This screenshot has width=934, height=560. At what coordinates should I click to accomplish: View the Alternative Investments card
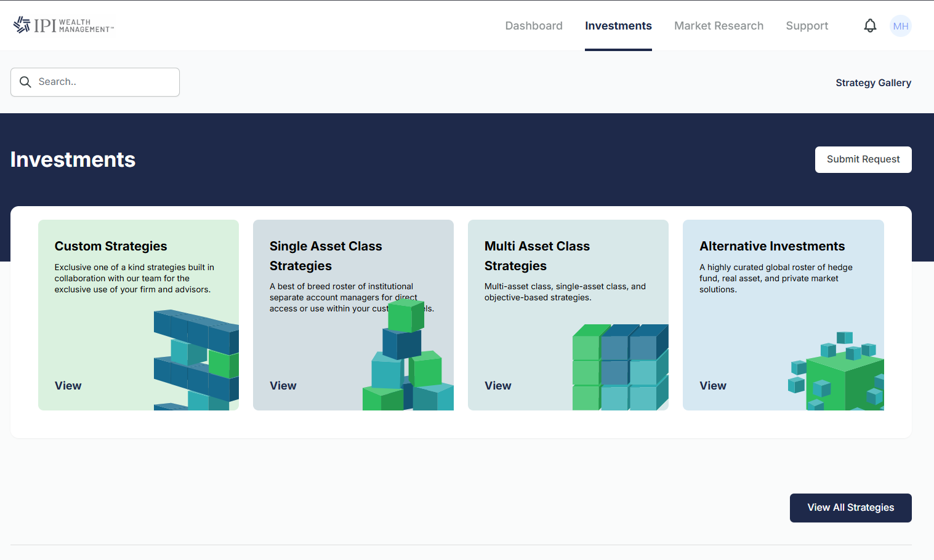[712, 386]
